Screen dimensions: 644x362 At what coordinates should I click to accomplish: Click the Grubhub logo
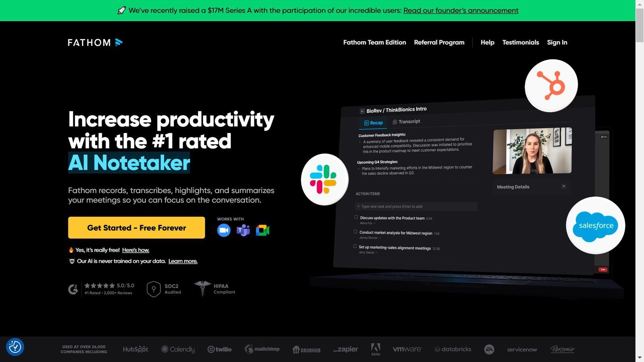(x=306, y=350)
